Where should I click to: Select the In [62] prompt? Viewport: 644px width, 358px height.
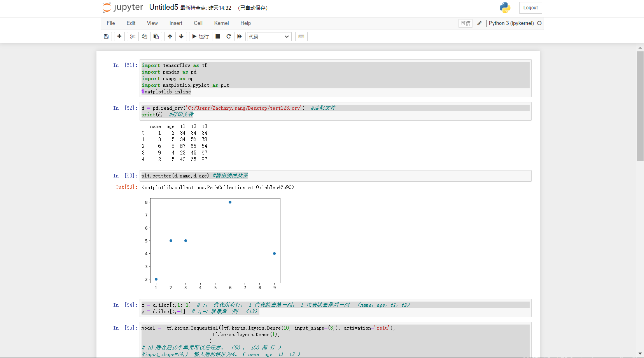(125, 108)
